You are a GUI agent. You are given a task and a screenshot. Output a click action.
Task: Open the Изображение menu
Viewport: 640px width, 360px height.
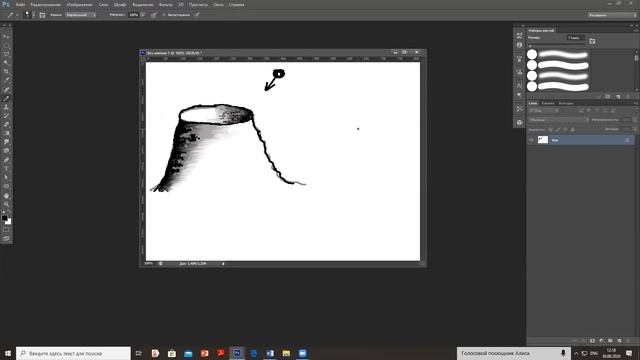click(x=80, y=4)
